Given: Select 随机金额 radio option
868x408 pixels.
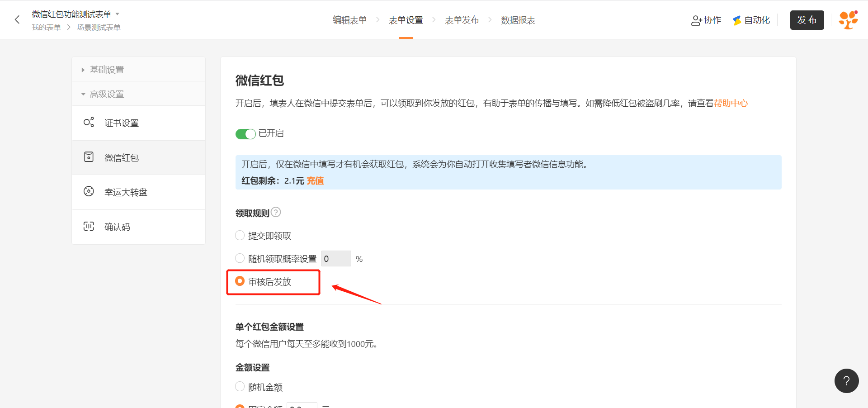Looking at the screenshot, I should 240,387.
